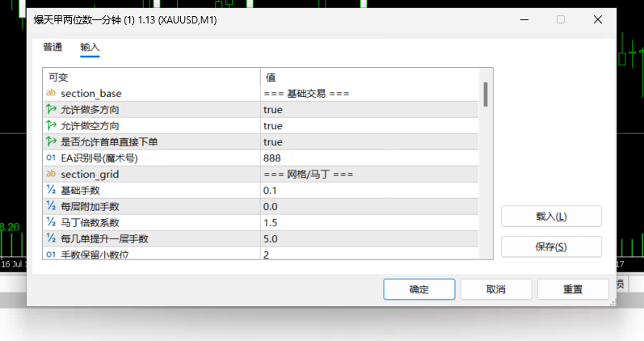Select the 每层附加手数 value 0.0
Viewport: 644px width, 341px height.
[x=270, y=206]
